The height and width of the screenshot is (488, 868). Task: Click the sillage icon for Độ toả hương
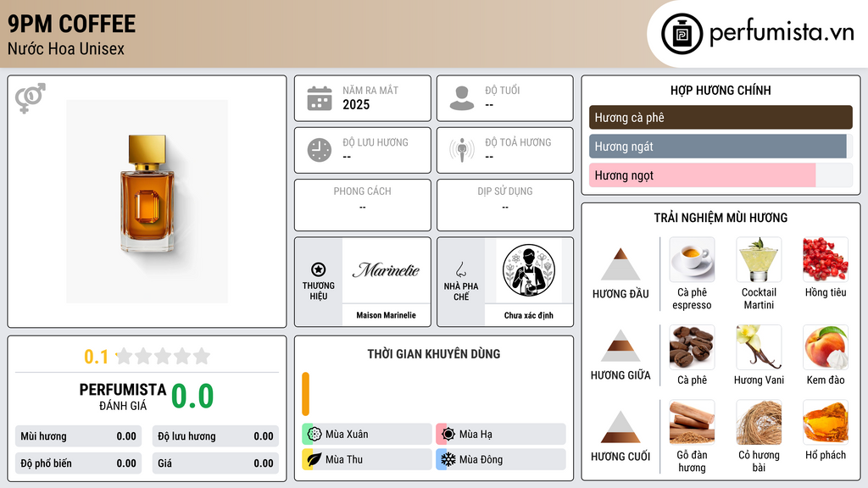coord(462,150)
